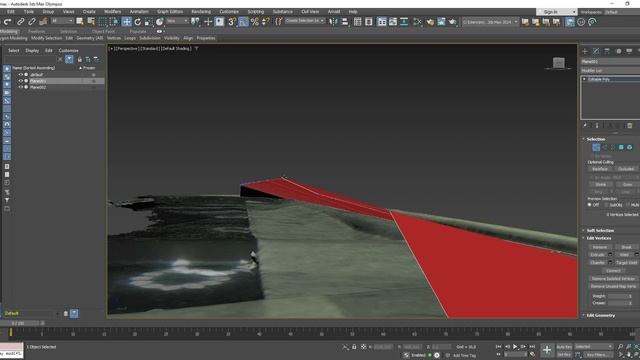This screenshot has height=360, width=640.
Task: Open the Graph Editors menu
Action: 170,12
